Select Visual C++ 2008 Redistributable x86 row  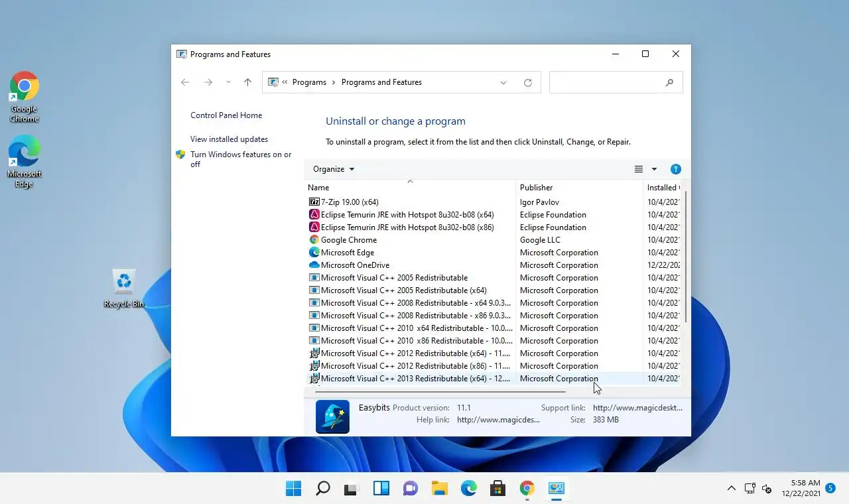tap(493, 316)
